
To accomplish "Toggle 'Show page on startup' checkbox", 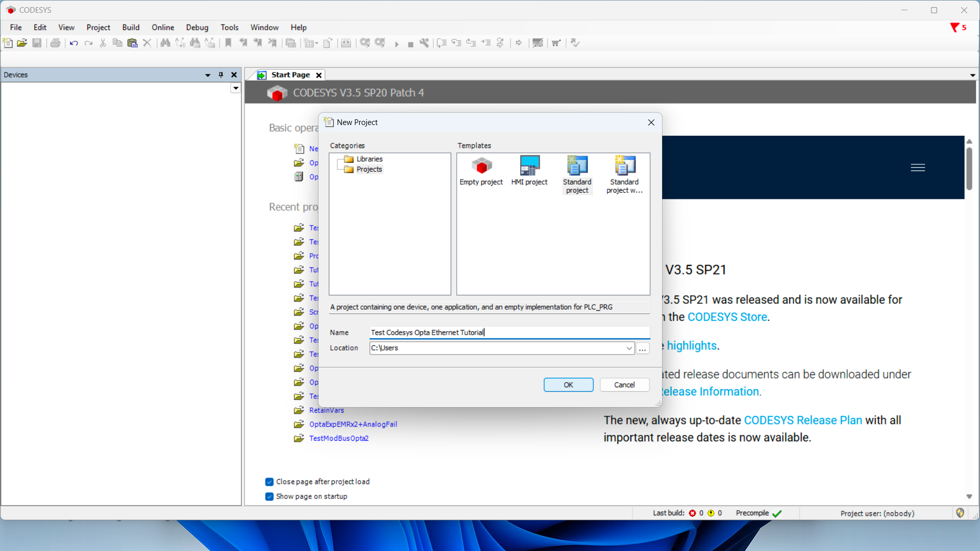I will point(269,496).
